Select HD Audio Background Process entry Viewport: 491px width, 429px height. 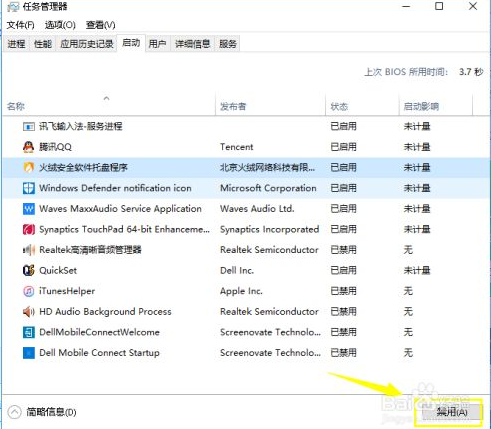pos(105,312)
